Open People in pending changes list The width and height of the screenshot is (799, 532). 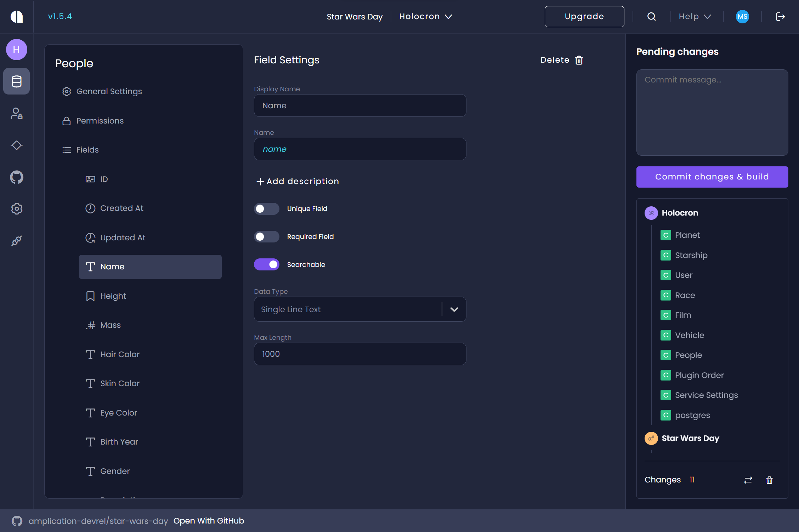688,355
